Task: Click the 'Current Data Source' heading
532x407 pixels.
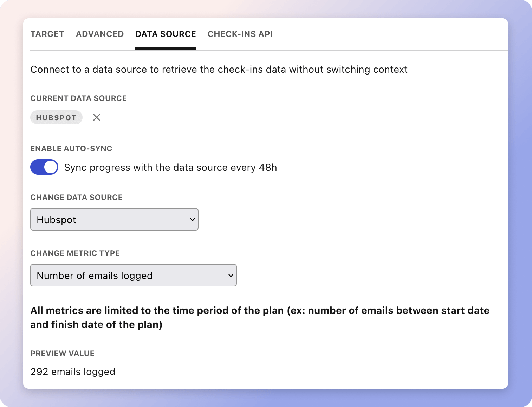Action: 78,98
